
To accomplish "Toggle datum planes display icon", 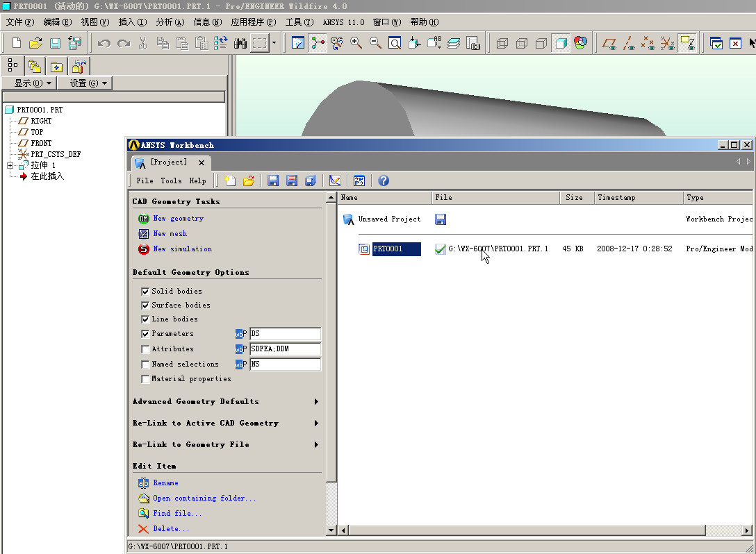I will 609,43.
